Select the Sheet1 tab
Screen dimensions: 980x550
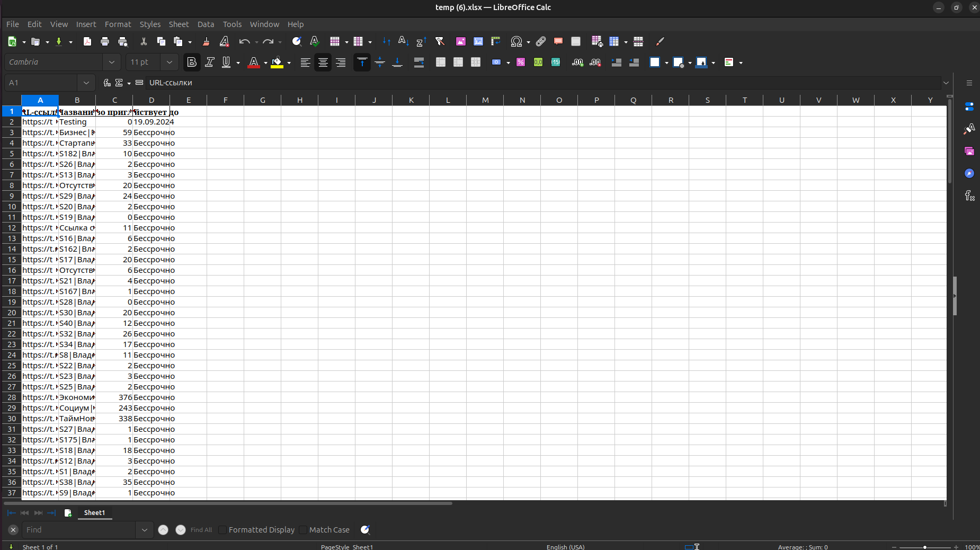point(94,512)
